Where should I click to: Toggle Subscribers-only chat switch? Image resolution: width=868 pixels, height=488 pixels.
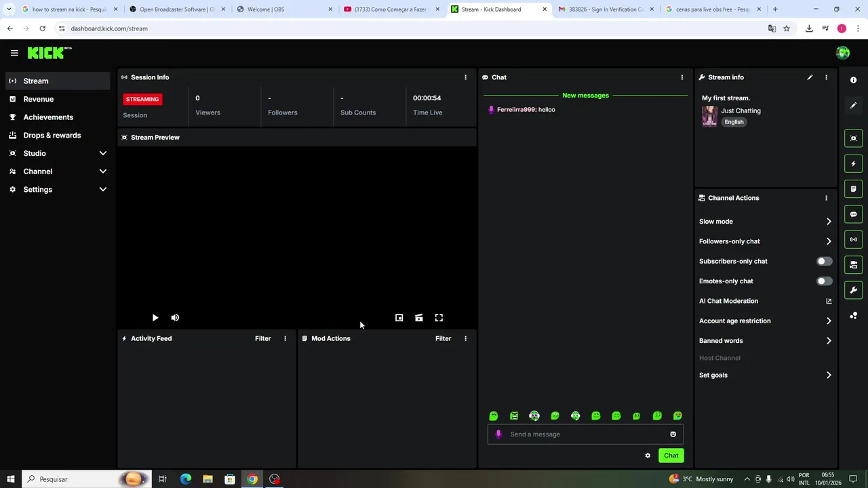tap(824, 261)
